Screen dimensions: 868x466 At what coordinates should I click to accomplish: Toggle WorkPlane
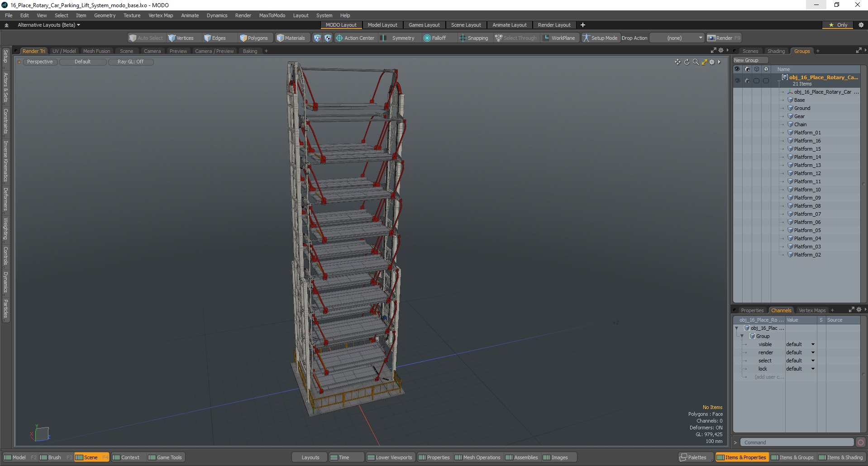[x=559, y=38]
